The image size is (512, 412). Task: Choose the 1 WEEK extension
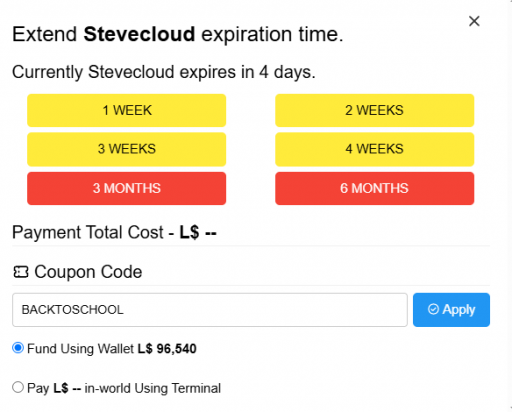126,110
